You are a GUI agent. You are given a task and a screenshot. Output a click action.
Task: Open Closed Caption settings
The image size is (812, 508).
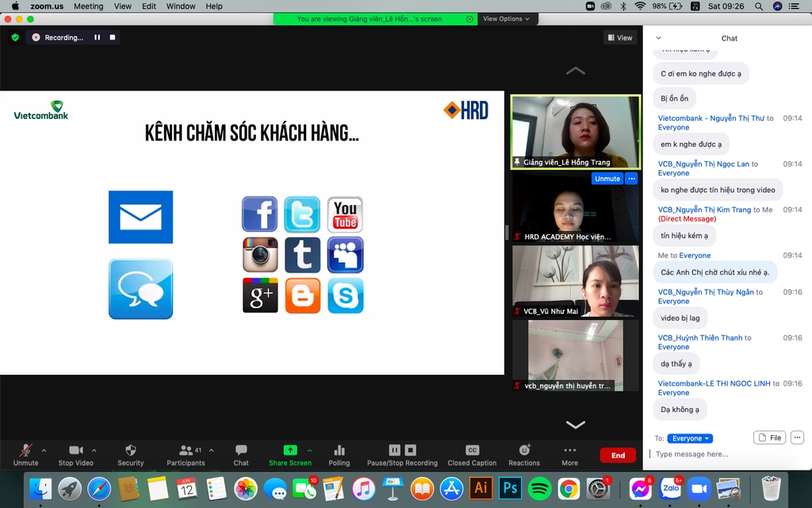coord(472,455)
